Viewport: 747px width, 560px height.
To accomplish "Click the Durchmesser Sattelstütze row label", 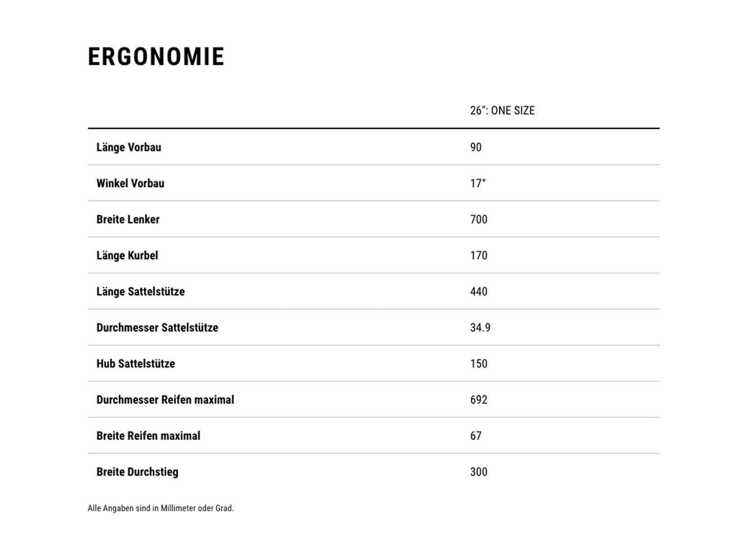I will pyautogui.click(x=157, y=328).
